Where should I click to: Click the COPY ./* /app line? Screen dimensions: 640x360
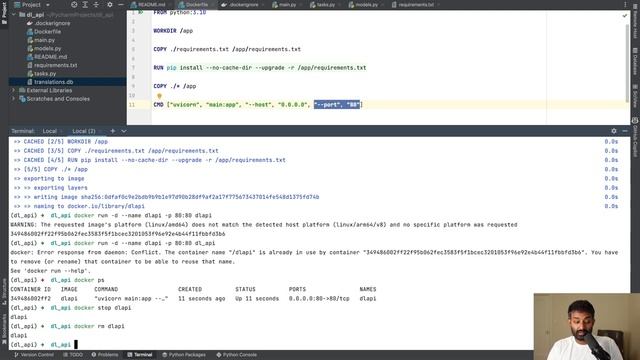(175, 86)
